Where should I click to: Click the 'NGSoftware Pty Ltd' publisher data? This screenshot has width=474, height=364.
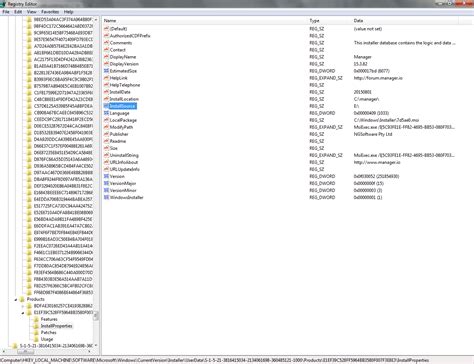coord(373,134)
